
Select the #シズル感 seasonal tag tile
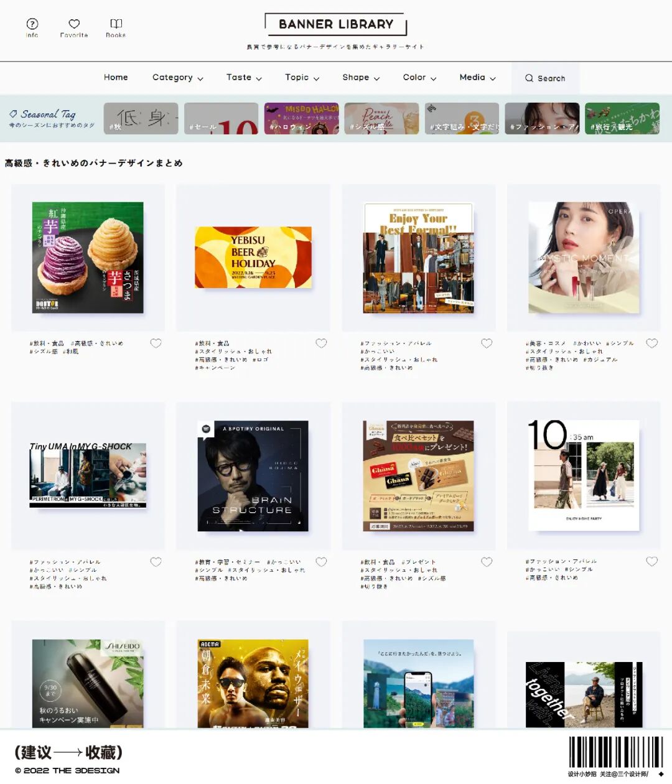tap(381, 118)
